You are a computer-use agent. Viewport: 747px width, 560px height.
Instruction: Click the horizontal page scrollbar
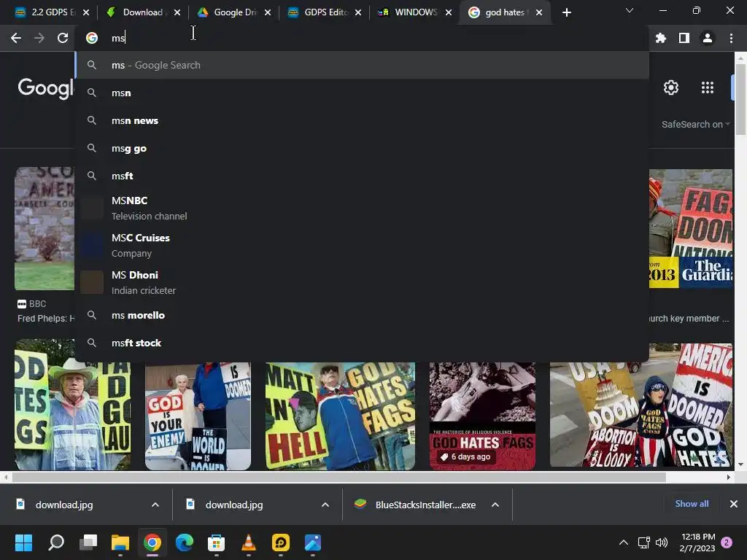[338, 477]
